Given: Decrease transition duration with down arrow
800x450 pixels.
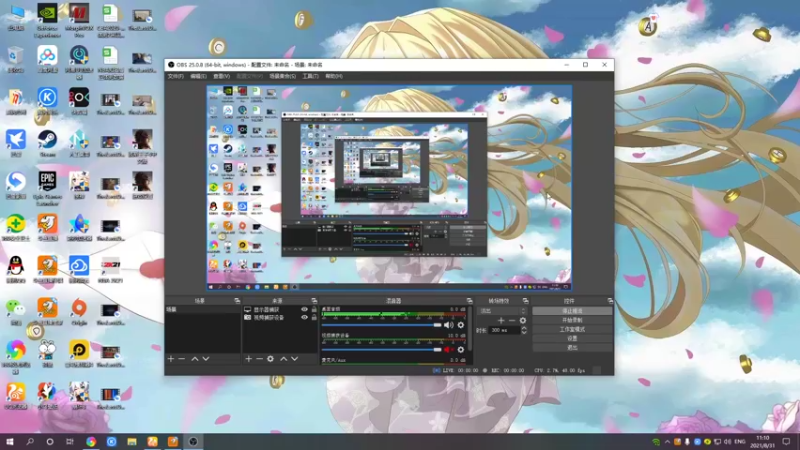Looking at the screenshot, I should 524,333.
